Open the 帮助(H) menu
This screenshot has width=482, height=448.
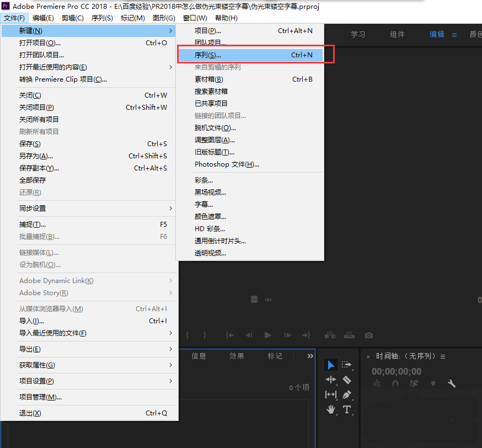(x=226, y=18)
